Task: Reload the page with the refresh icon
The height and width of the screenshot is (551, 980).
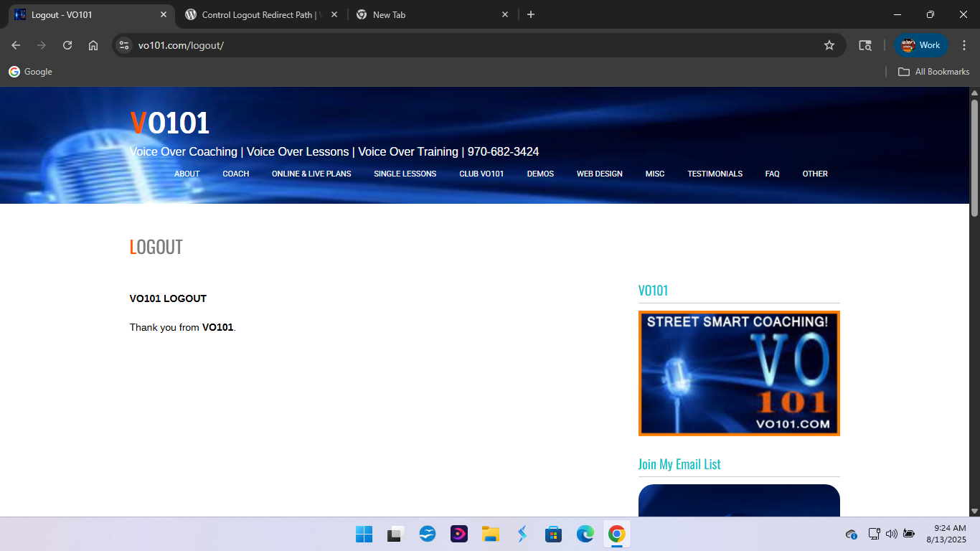Action: point(67,45)
